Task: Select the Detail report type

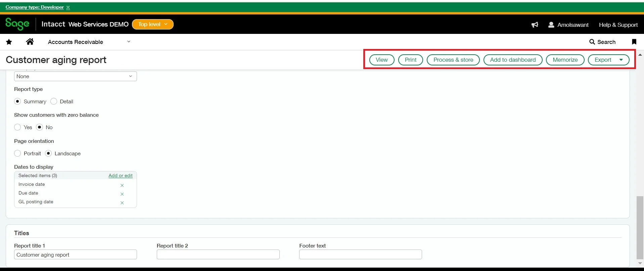Action: coord(54,101)
